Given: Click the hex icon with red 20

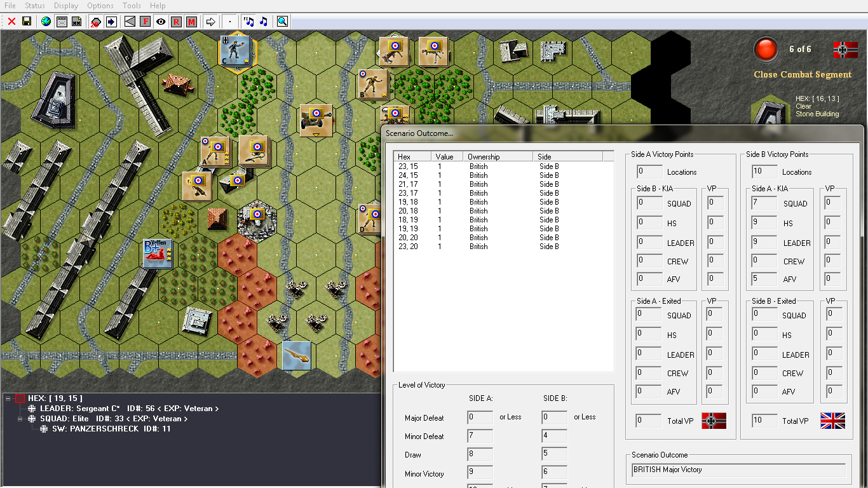Looking at the screenshot, I should click(96, 22).
